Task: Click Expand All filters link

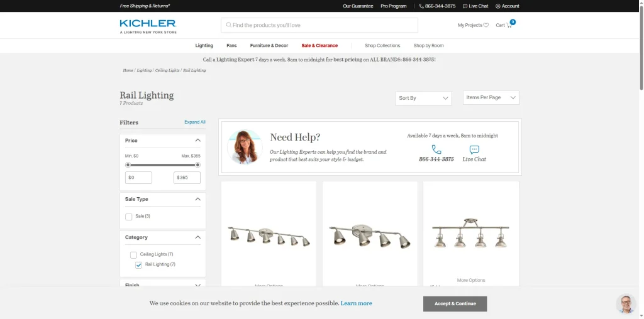Action: pos(195,122)
